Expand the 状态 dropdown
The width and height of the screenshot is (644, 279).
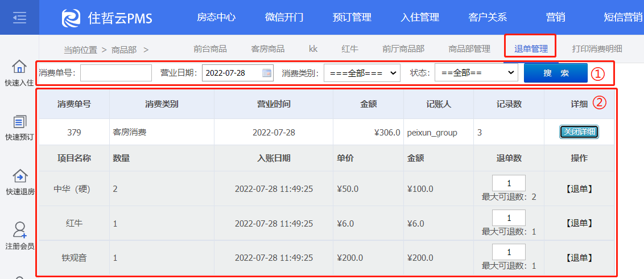476,73
